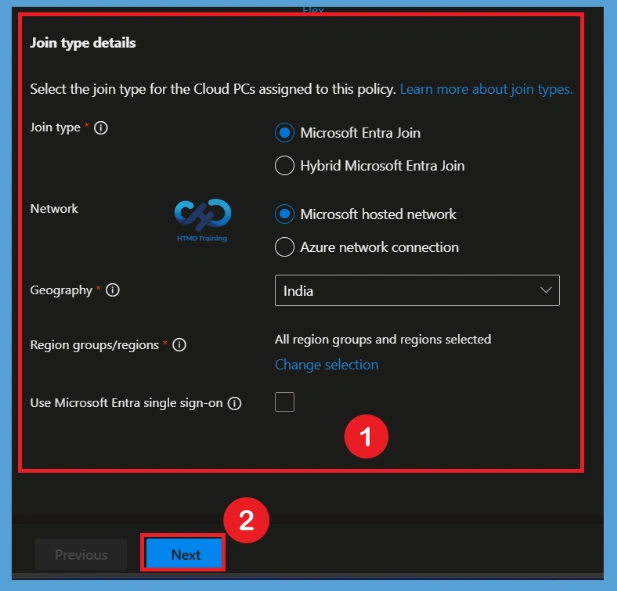Click the Join type field label

point(55,128)
